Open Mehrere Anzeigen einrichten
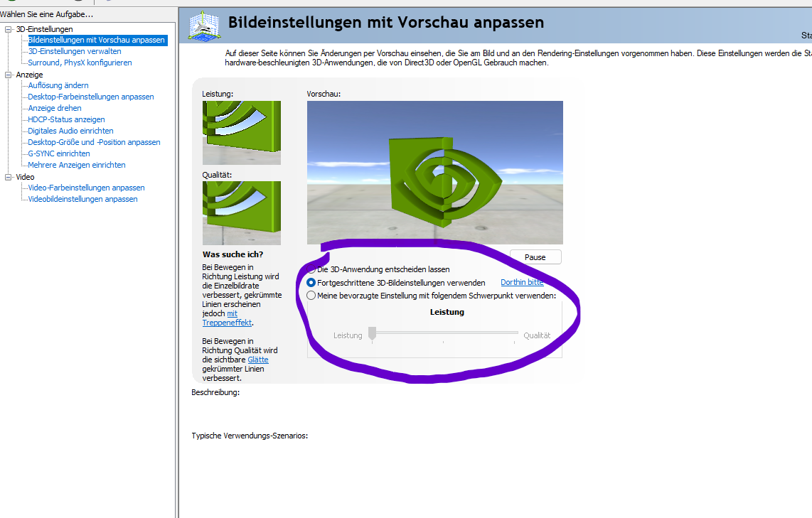812x518 pixels. point(77,165)
